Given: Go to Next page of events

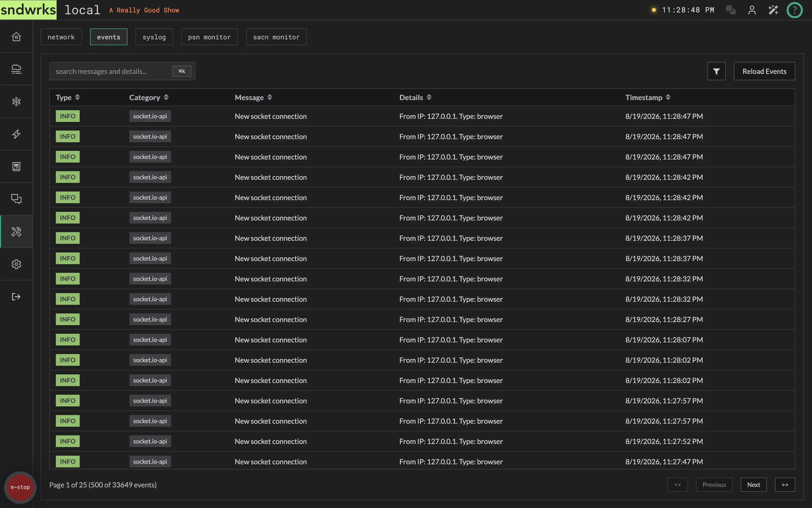Looking at the screenshot, I should pyautogui.click(x=753, y=485).
